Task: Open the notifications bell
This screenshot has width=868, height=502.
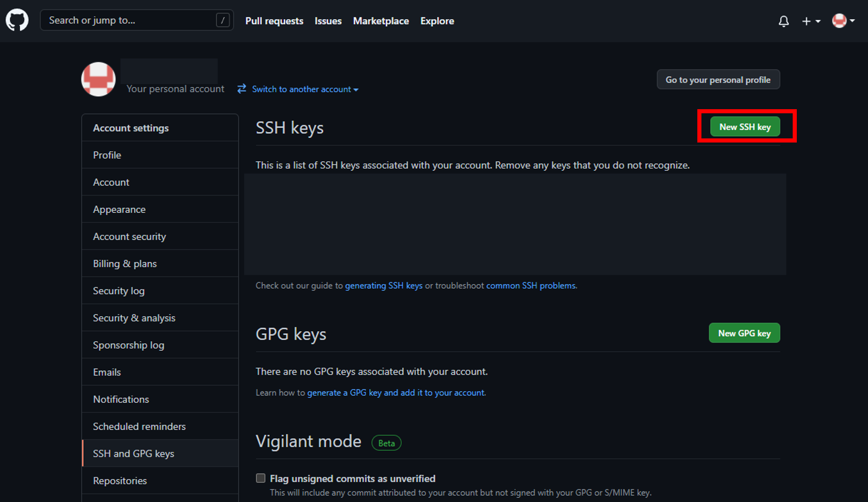Action: [784, 21]
